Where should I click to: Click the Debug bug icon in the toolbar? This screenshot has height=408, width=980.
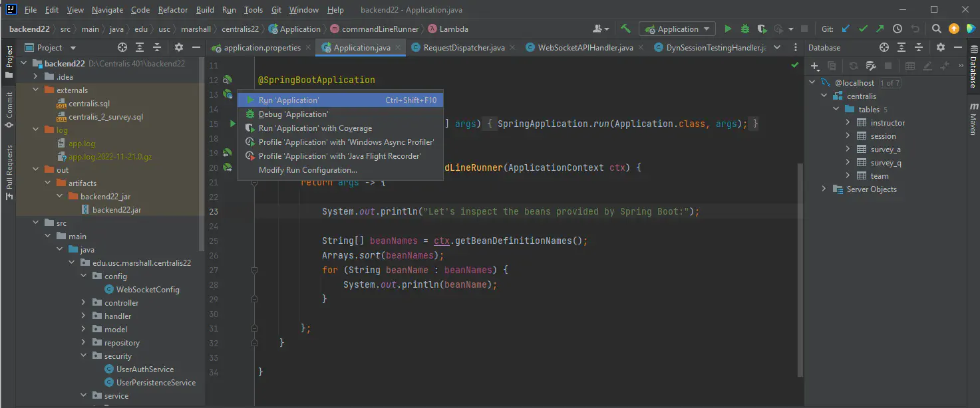[x=745, y=29]
